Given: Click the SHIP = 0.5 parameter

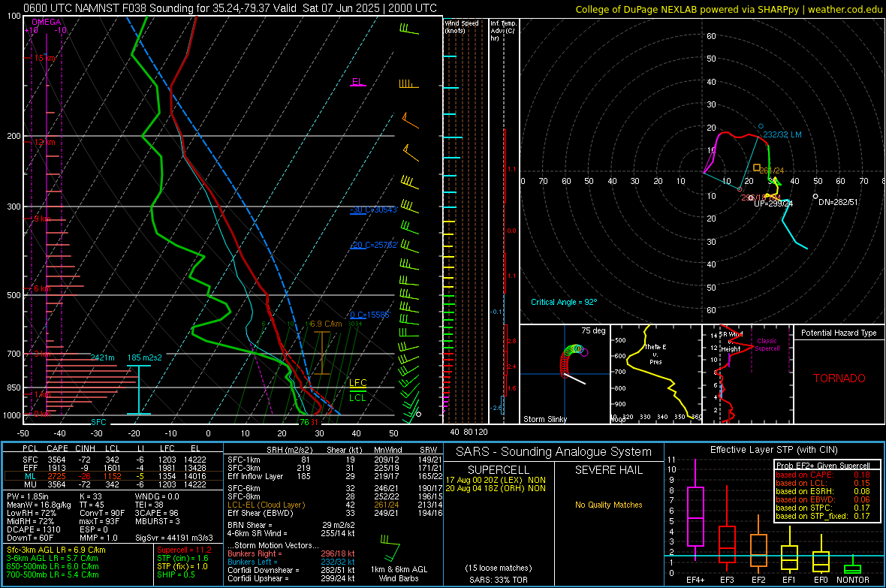Looking at the screenshot, I should (x=176, y=574).
